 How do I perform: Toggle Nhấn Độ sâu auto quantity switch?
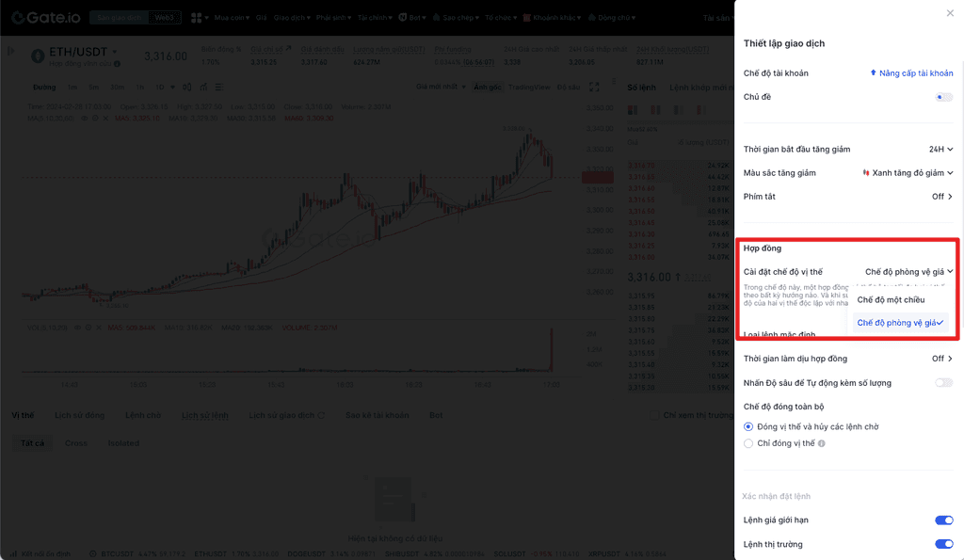tap(943, 383)
